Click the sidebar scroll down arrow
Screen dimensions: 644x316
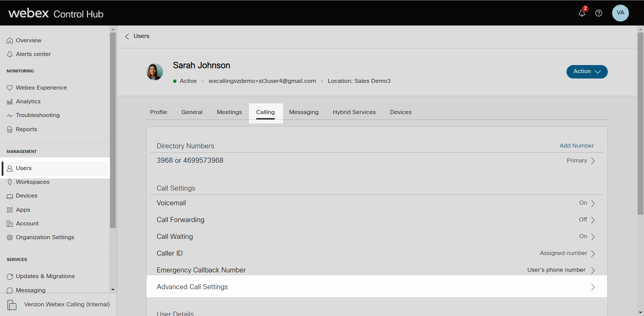click(x=113, y=289)
